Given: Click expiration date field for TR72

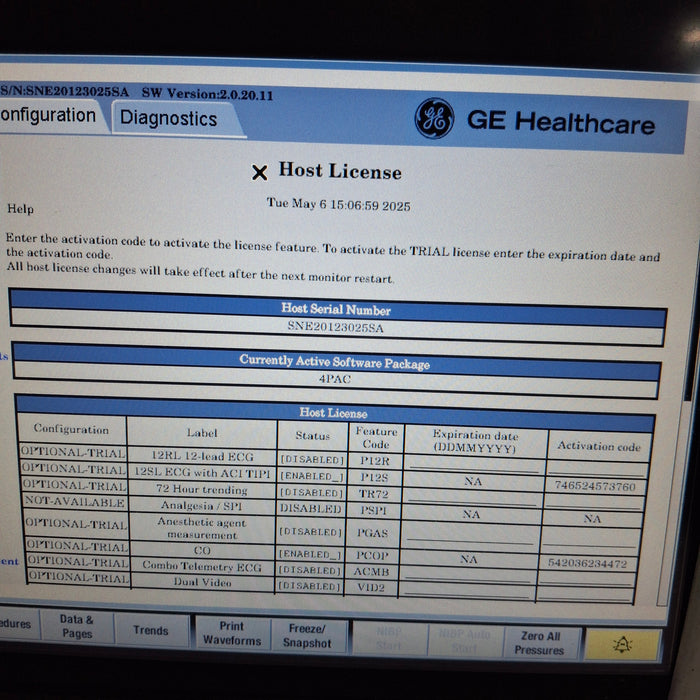Looking at the screenshot, I should [472, 498].
